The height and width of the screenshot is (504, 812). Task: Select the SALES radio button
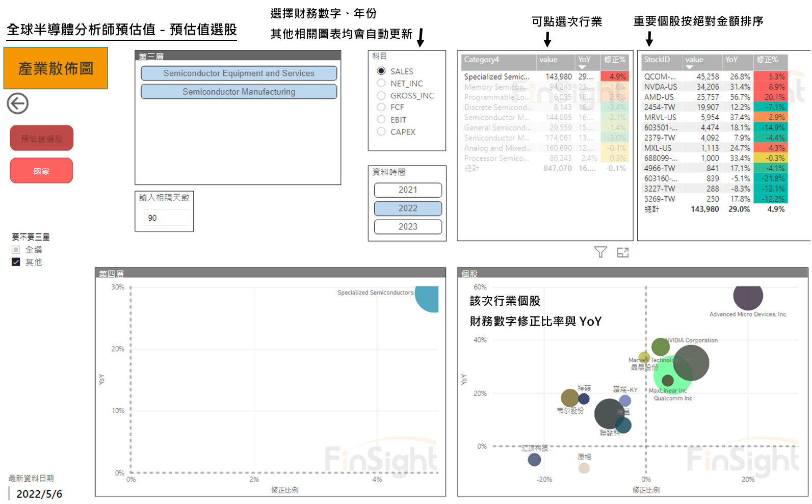pos(381,71)
